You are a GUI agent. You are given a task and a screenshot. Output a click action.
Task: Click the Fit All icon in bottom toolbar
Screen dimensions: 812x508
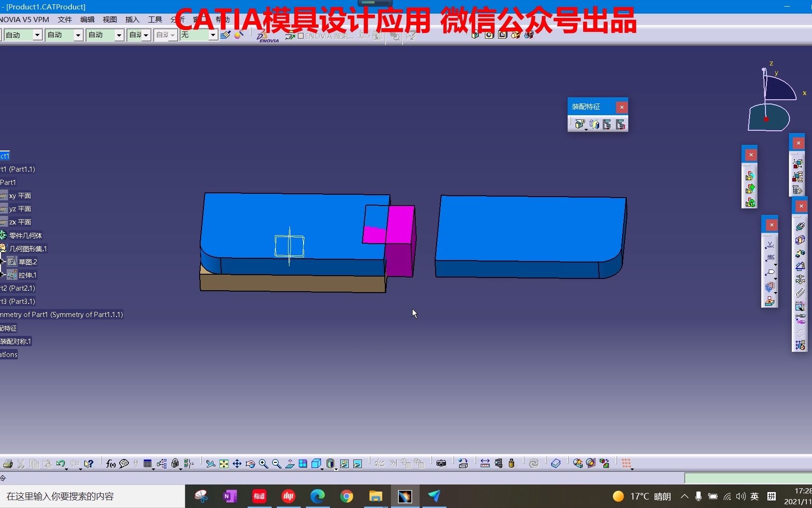[224, 464]
